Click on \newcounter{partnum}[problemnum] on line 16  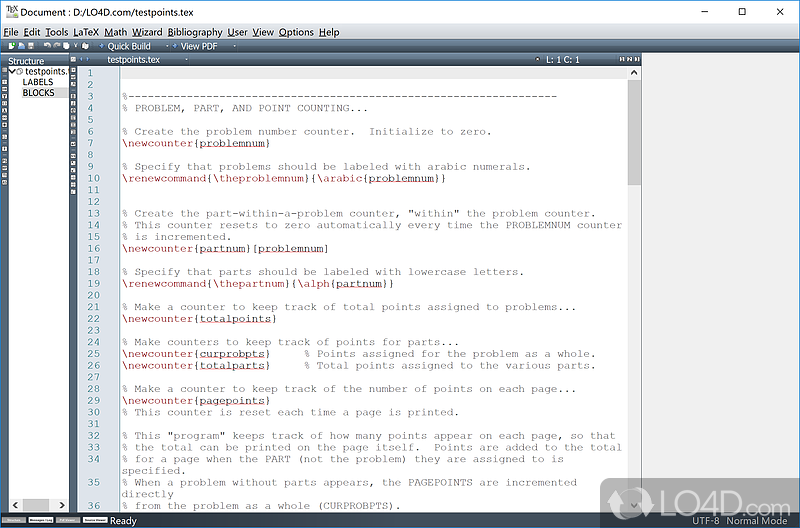[225, 248]
